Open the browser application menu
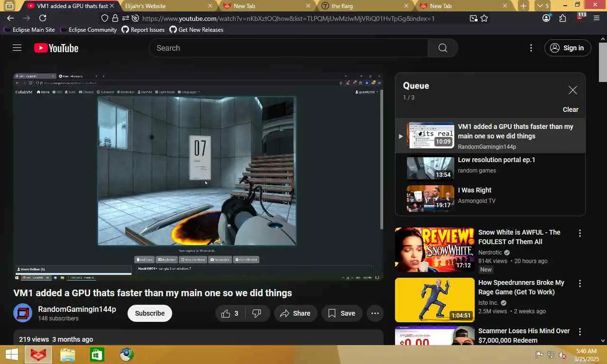 pos(597,18)
